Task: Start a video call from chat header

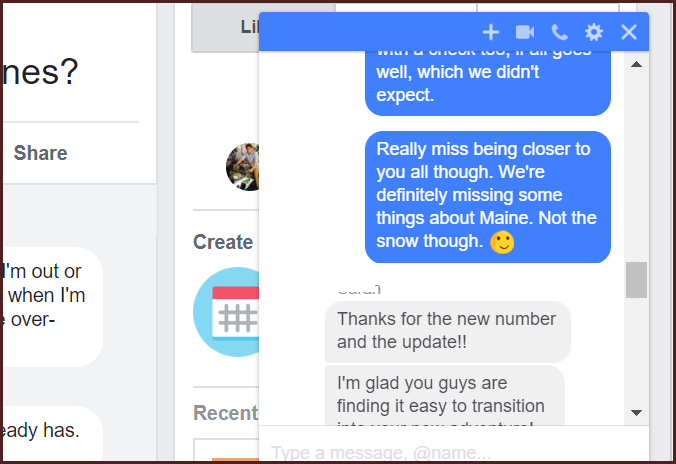Action: click(x=525, y=32)
